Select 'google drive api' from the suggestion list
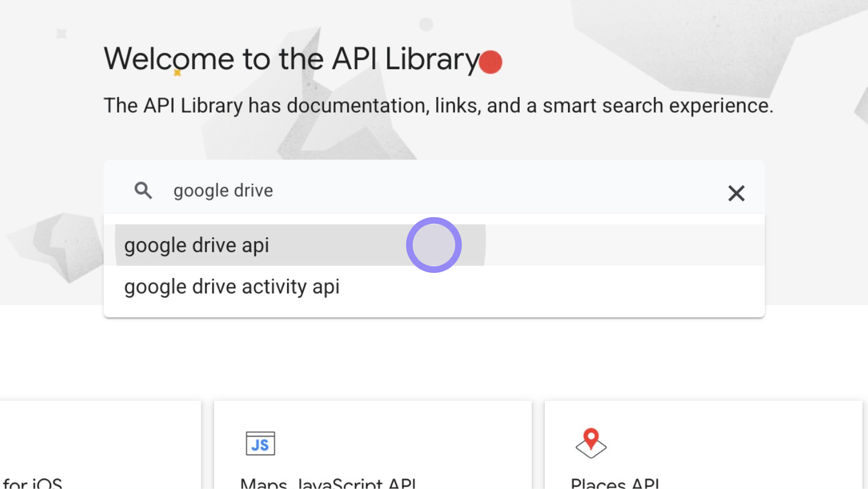This screenshot has height=489, width=868. pos(196,245)
